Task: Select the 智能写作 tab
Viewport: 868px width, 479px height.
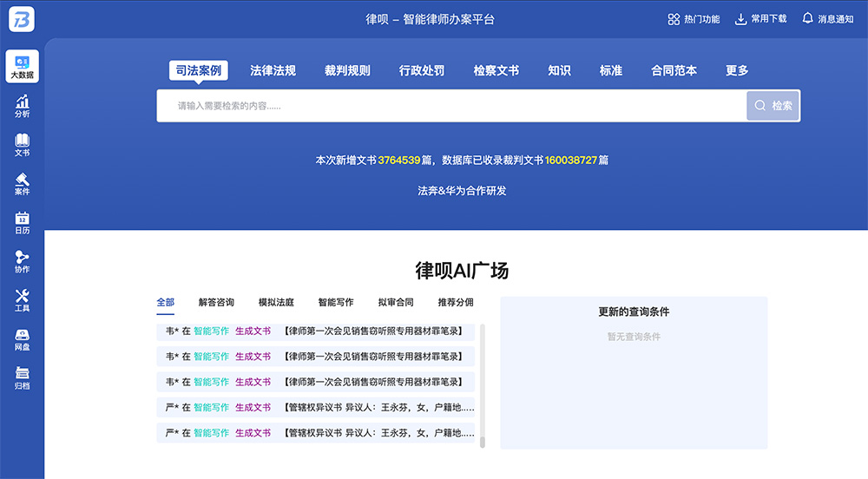Action: pos(336,303)
